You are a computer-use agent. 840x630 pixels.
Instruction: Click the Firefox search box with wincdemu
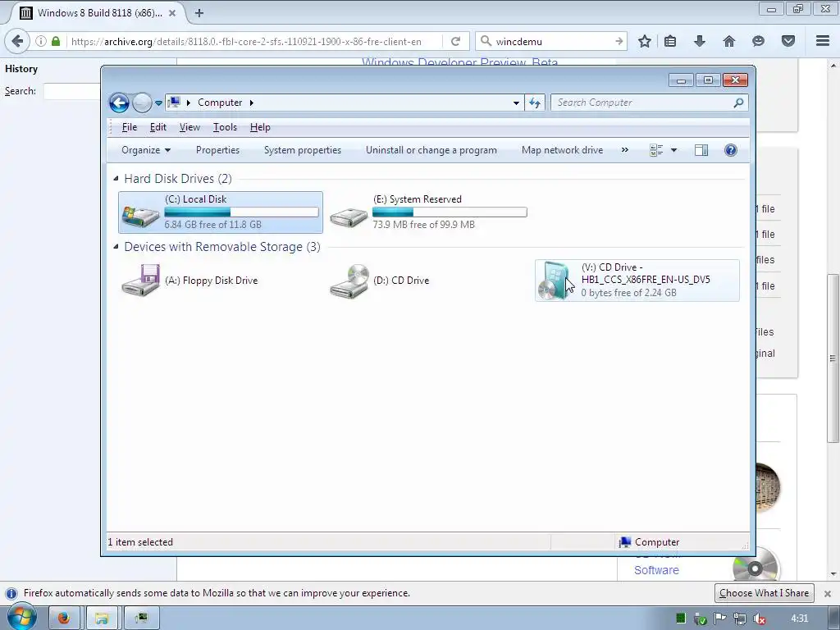point(552,41)
